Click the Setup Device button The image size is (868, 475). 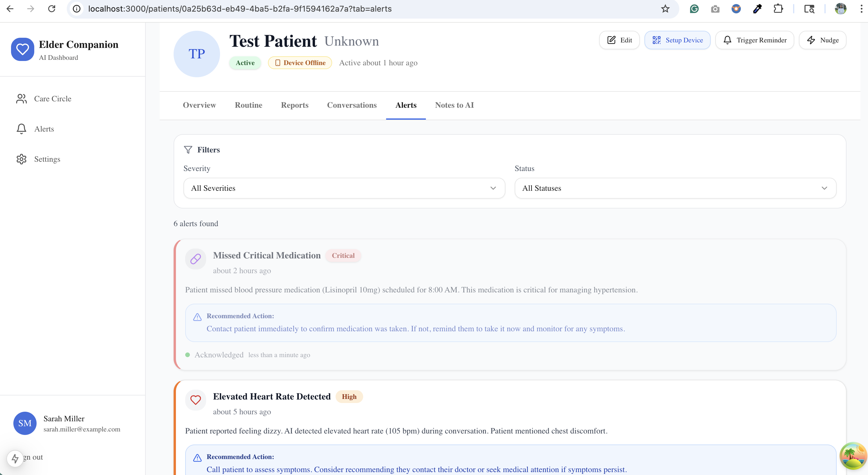677,40
